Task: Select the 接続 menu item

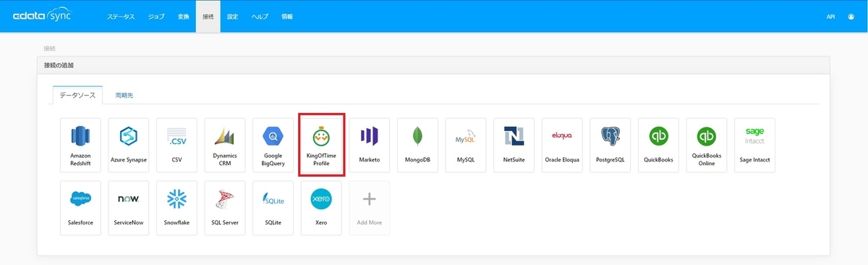Action: coord(208,16)
